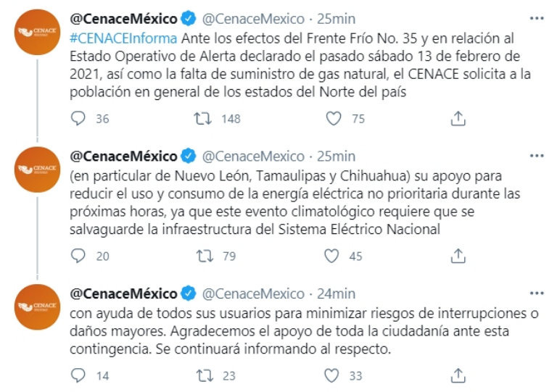Reply to the Frente Frío No. 35 tweet
557x392 pixels.
point(79,118)
